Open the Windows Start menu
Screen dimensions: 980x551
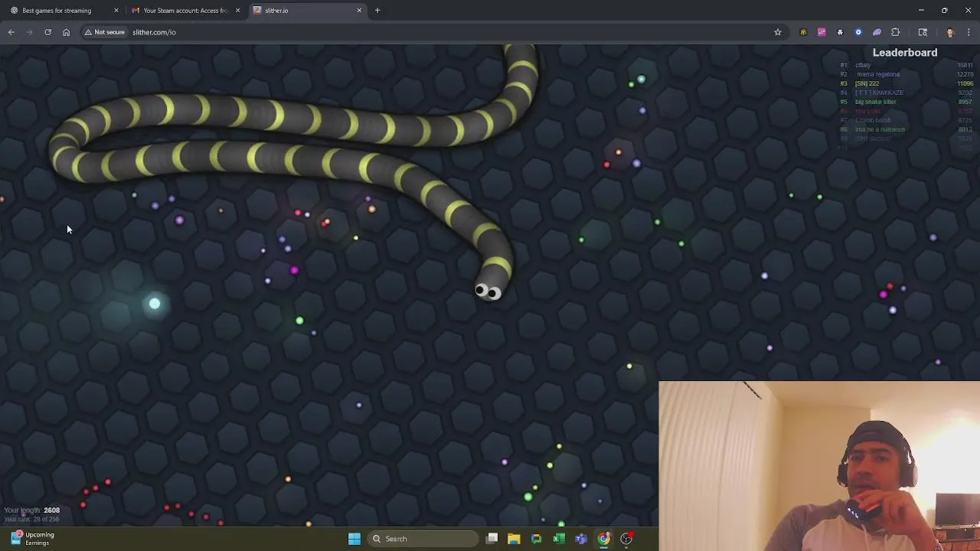354,539
